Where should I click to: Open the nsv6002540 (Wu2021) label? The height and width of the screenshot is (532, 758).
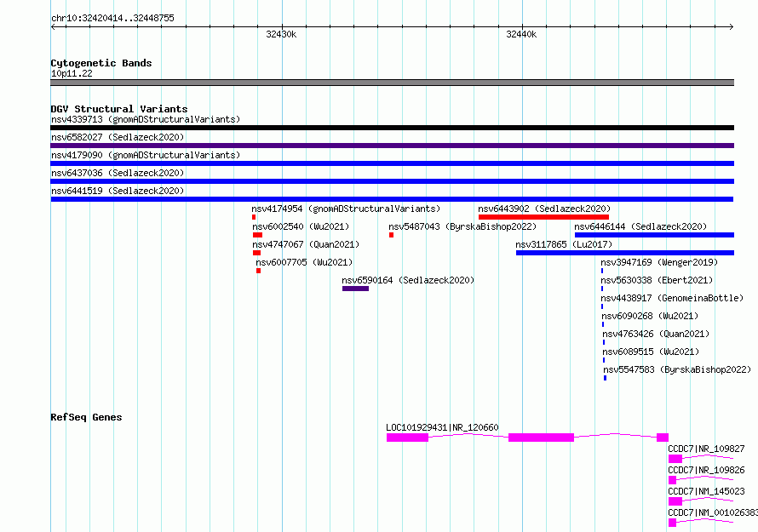[x=301, y=226]
